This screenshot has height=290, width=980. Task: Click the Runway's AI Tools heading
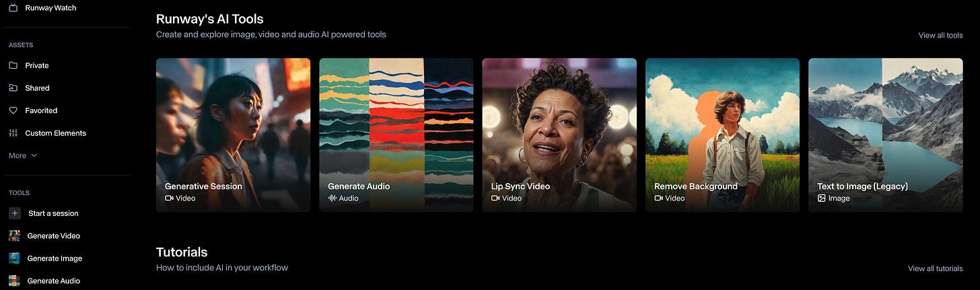[x=210, y=19]
